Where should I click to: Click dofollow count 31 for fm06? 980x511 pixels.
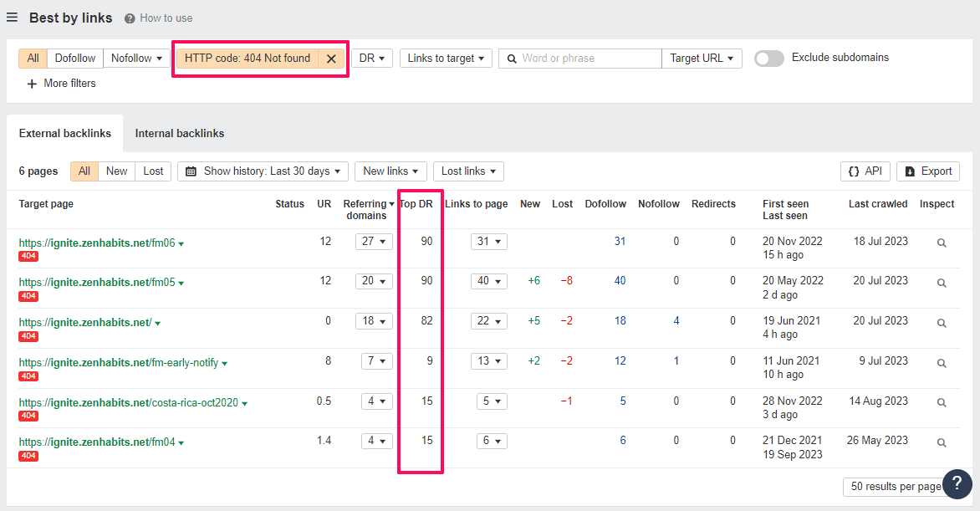click(x=620, y=242)
